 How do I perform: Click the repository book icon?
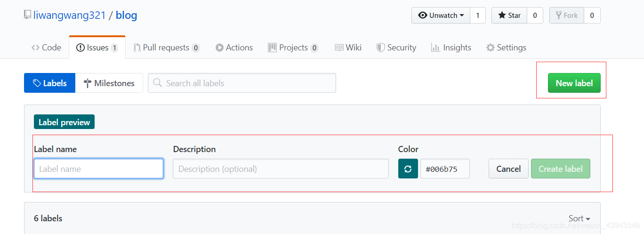(x=28, y=15)
